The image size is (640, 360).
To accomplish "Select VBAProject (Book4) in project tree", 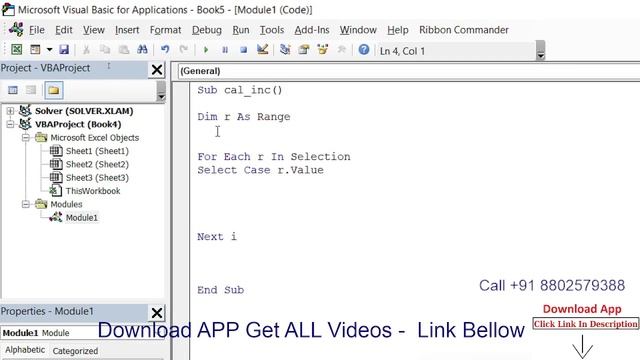I will tap(78, 124).
